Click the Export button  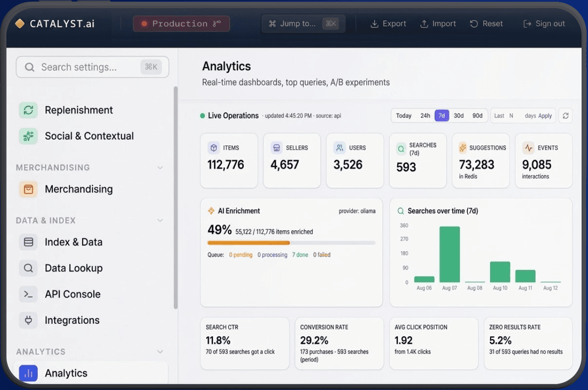[388, 24]
